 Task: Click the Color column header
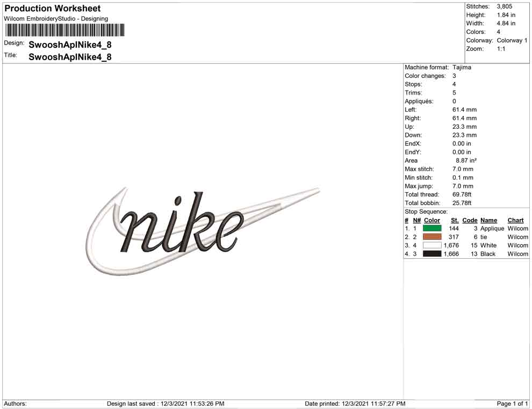click(432, 220)
